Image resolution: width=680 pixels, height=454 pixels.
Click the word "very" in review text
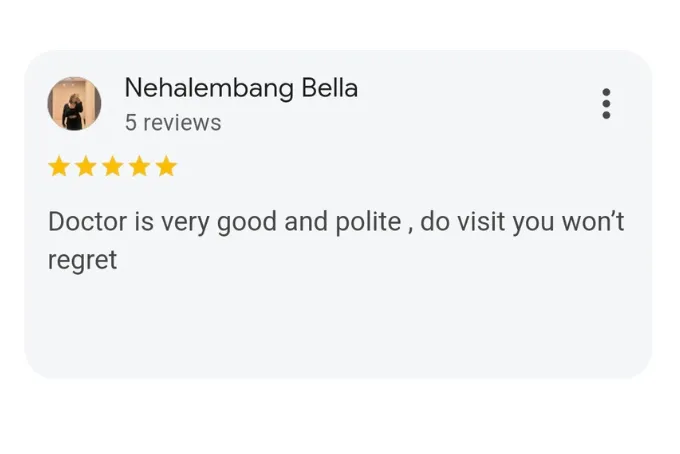pyautogui.click(x=185, y=223)
